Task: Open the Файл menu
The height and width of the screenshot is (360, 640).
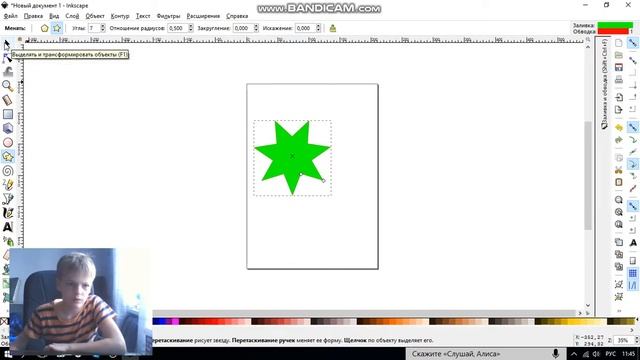Action: (x=11, y=16)
